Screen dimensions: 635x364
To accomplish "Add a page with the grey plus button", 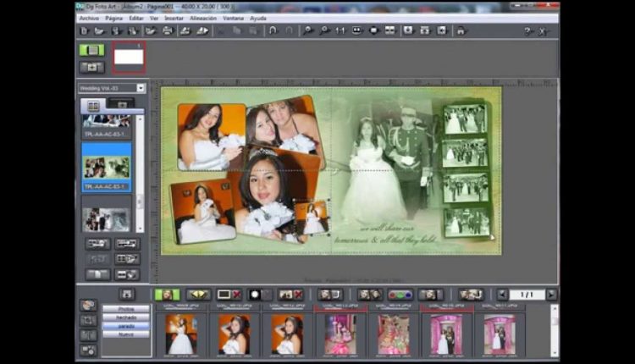I will pos(92,67).
